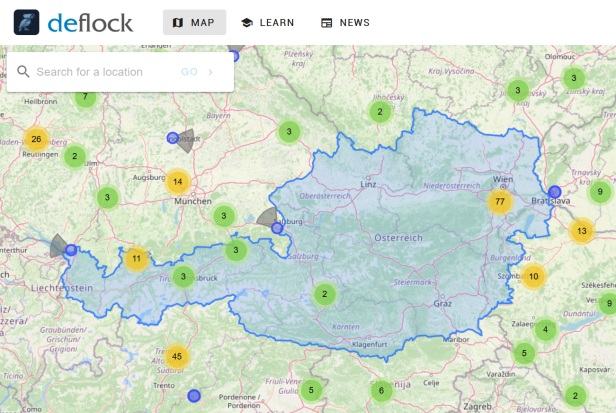Image resolution: width=616 pixels, height=413 pixels.
Task: Switch to the MAP tab
Action: point(194,22)
